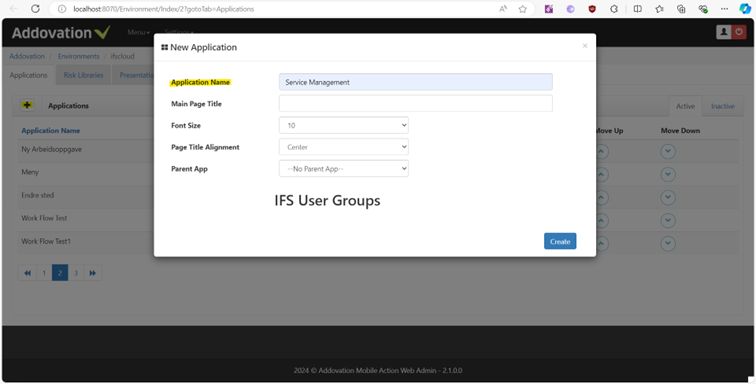Open the Menu dropdown in header

pyautogui.click(x=138, y=32)
